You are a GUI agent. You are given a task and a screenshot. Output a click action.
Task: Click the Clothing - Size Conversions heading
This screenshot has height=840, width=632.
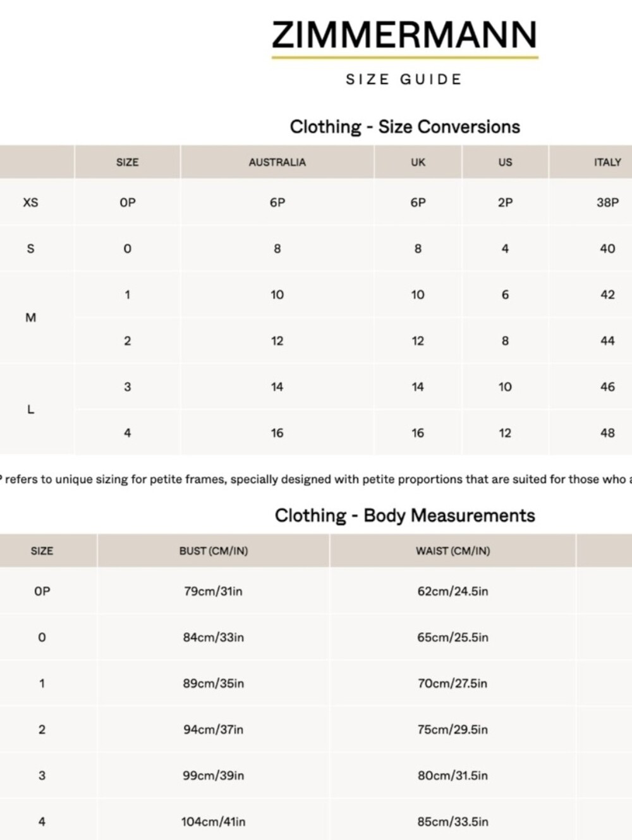[404, 127]
